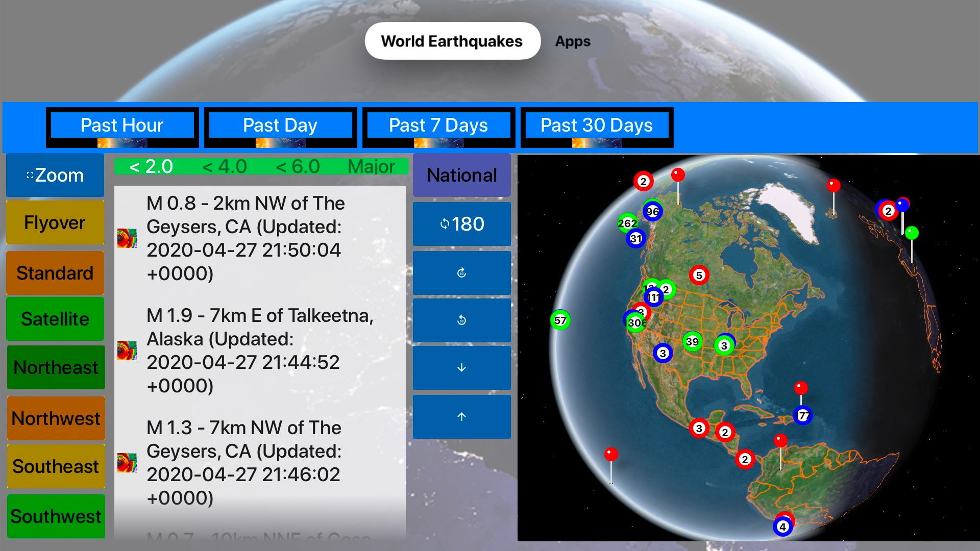Open the green 262 cluster marker

(x=627, y=223)
